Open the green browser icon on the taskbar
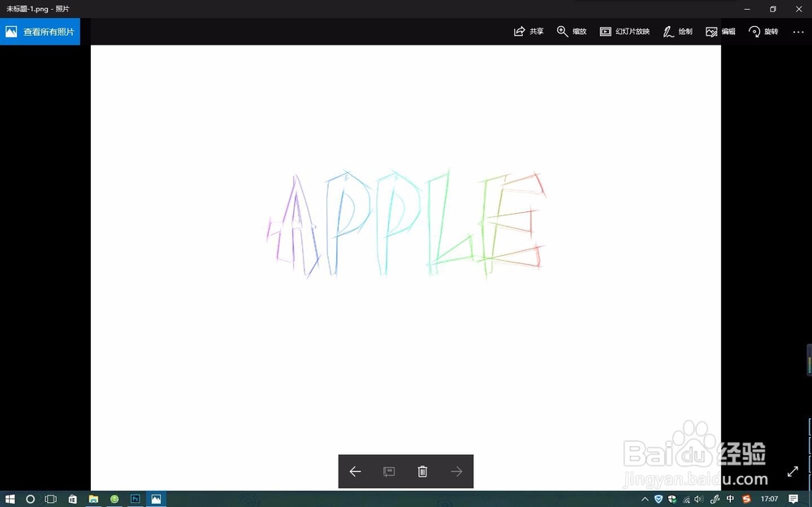The height and width of the screenshot is (507, 812). click(114, 499)
